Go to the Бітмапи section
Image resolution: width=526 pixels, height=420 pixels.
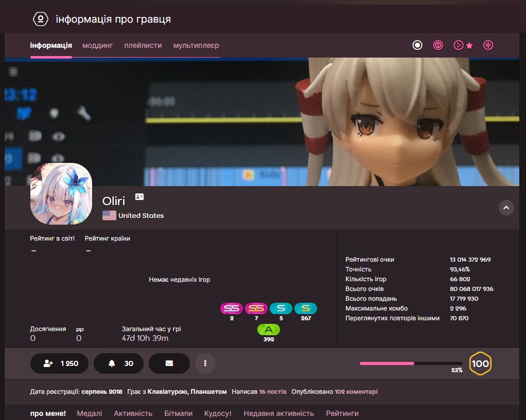pos(179,413)
